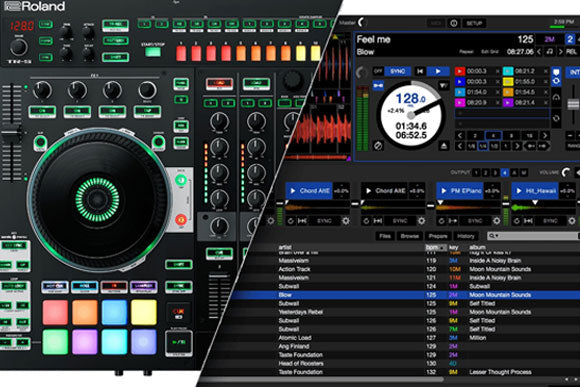Jump to the previous track on the deck
The image size is (580, 387).
tap(420, 71)
